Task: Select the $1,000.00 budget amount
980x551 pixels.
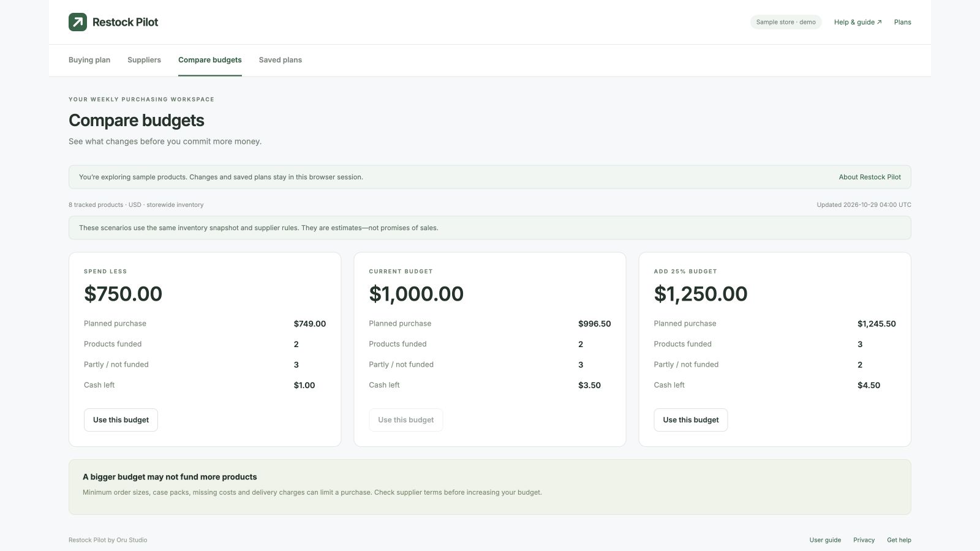Action: point(416,294)
